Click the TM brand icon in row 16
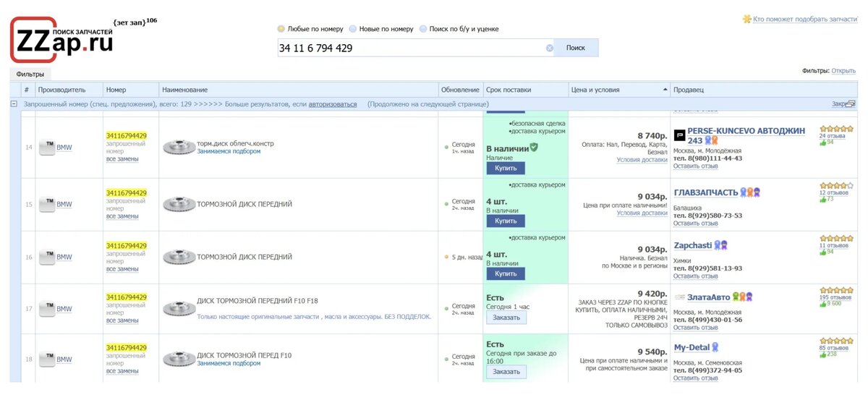 47,257
